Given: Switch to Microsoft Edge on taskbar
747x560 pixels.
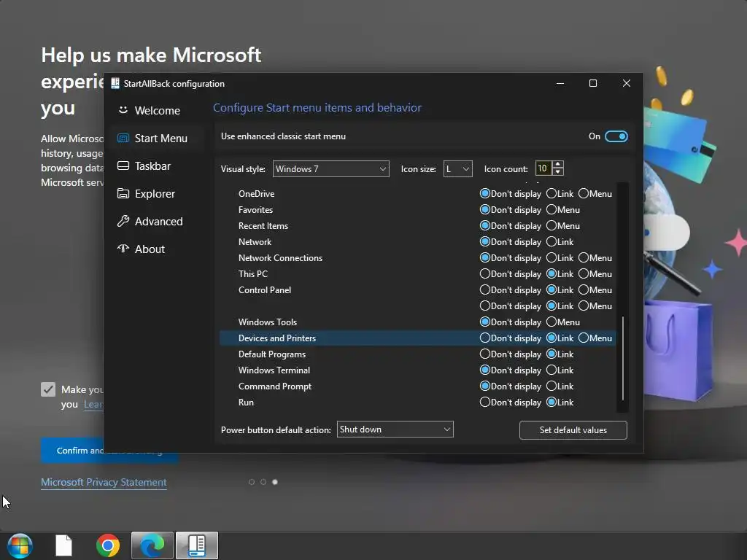Looking at the screenshot, I should pyautogui.click(x=152, y=545).
